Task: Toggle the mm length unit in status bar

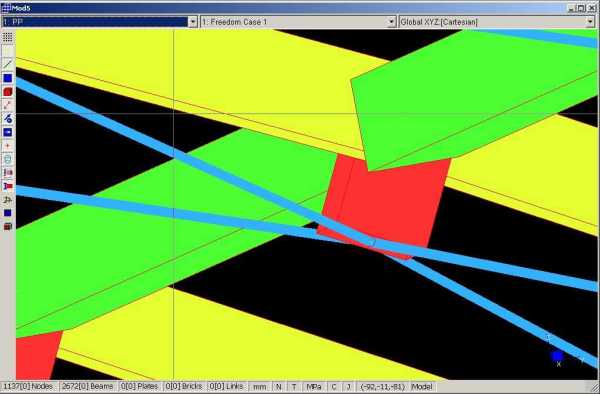Action: (x=259, y=387)
